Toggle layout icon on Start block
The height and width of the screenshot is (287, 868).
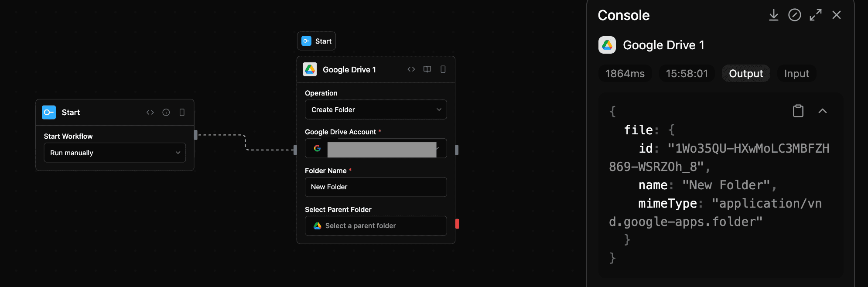pos(182,113)
